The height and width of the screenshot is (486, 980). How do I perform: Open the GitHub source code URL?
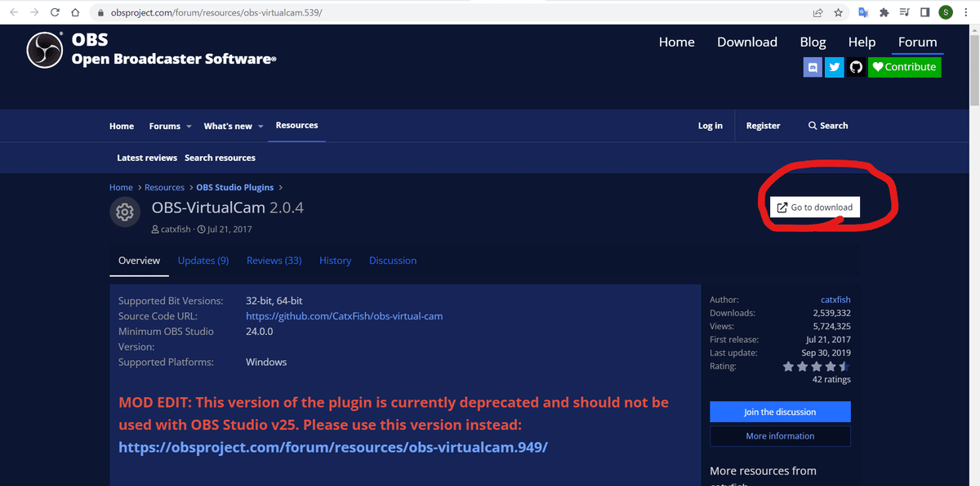(x=345, y=316)
